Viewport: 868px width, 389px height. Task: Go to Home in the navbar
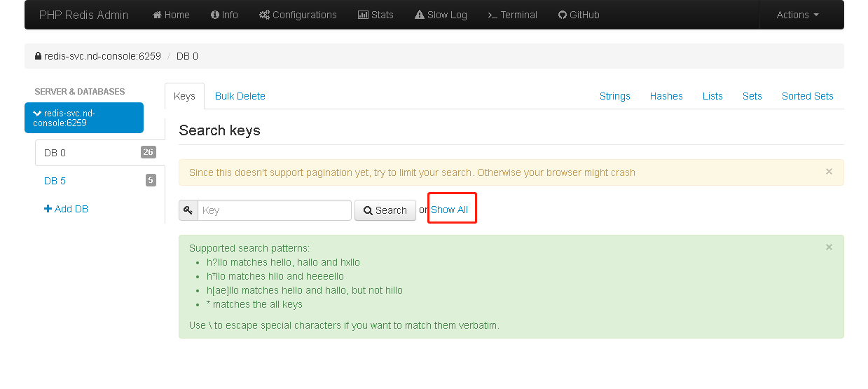[x=171, y=15]
